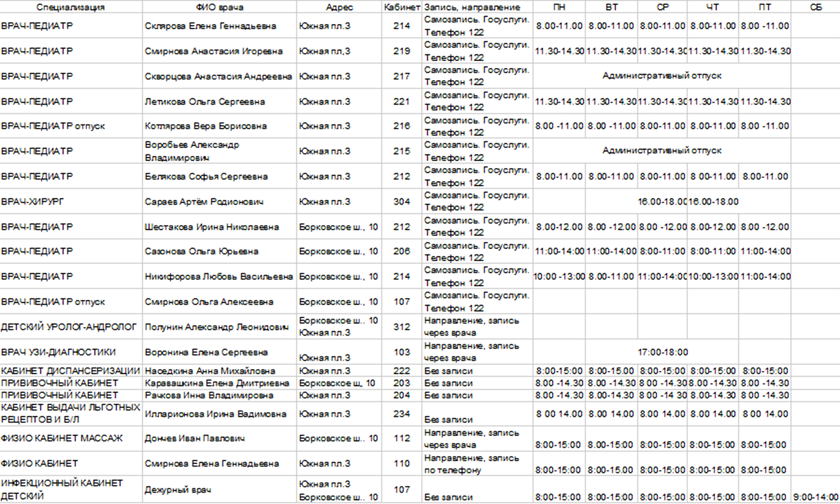
Task: Select the 'Воронина Елена Сергеевна' cell
Action: [x=206, y=352]
